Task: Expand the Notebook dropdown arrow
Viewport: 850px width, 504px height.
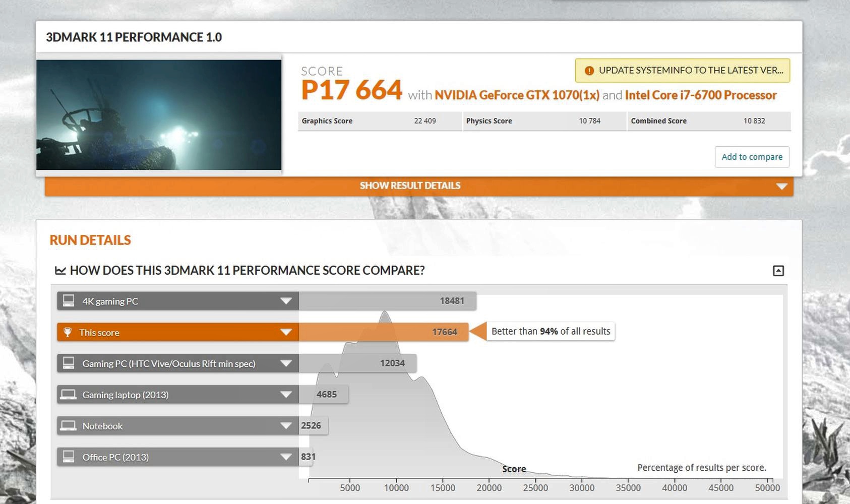Action: pos(286,426)
